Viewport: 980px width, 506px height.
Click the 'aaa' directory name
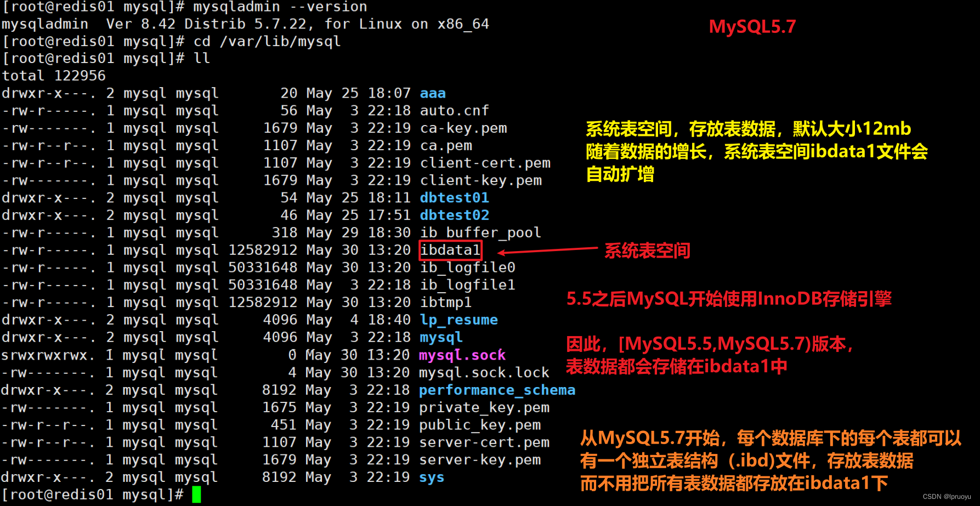pyautogui.click(x=433, y=93)
